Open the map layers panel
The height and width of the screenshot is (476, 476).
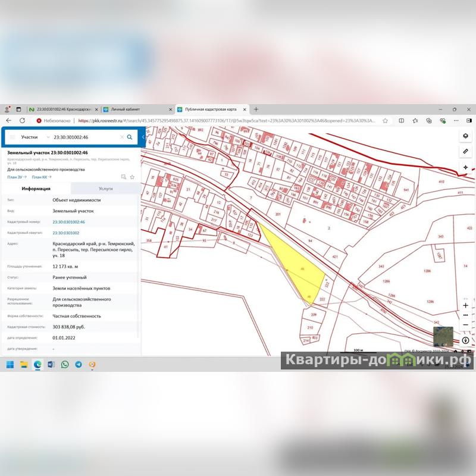[465, 136]
